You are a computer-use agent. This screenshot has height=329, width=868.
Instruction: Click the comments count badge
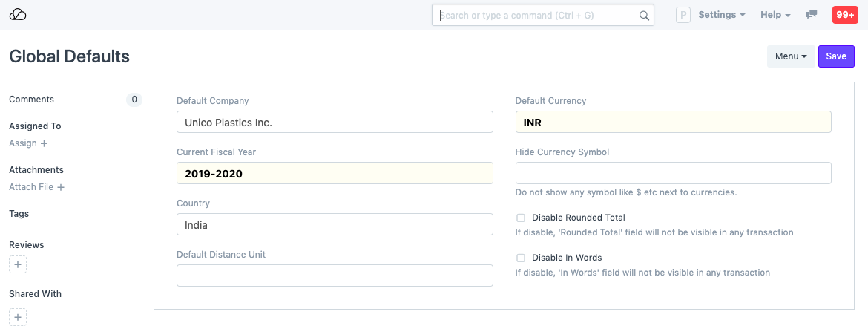click(134, 100)
